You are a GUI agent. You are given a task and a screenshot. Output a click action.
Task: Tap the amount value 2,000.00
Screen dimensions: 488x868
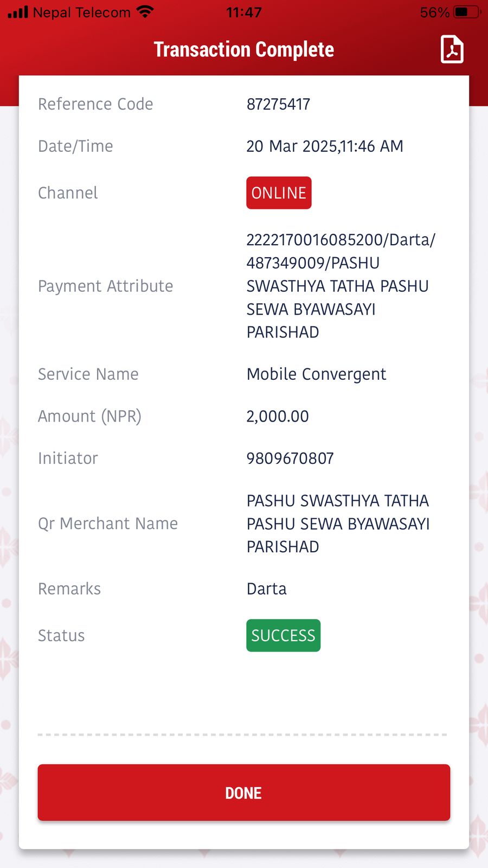[x=278, y=417]
